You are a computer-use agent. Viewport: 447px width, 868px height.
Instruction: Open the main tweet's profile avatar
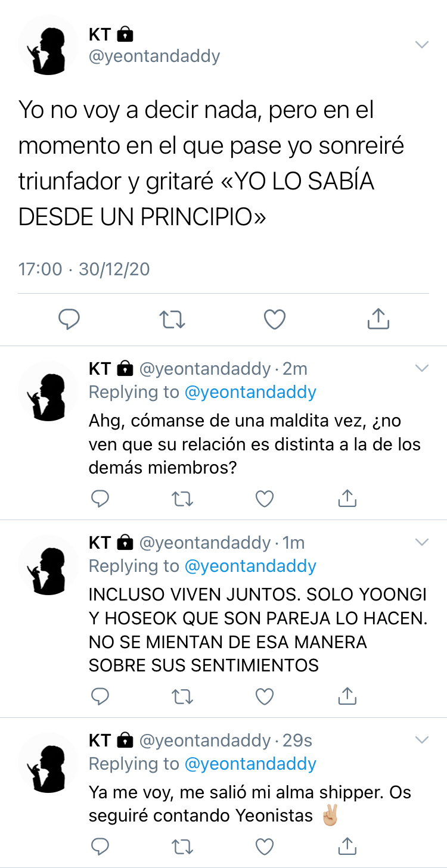(48, 45)
